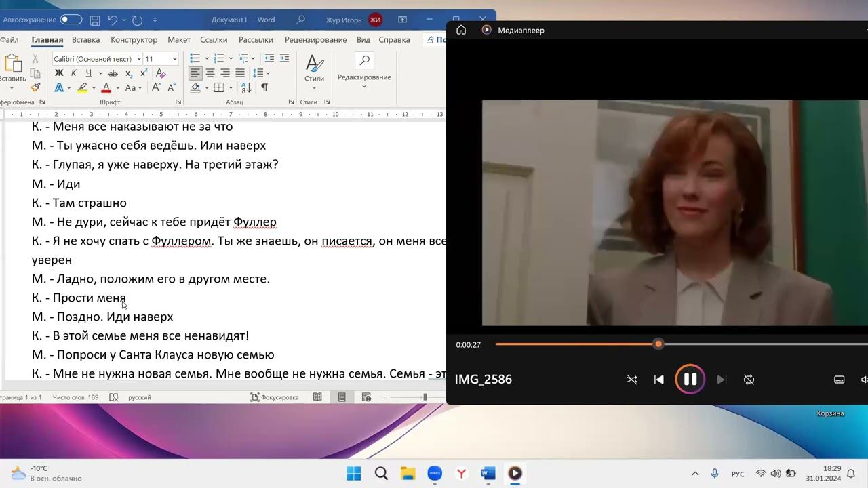The height and width of the screenshot is (488, 868).
Task: Switch to Print Layout view
Action: pos(342,397)
